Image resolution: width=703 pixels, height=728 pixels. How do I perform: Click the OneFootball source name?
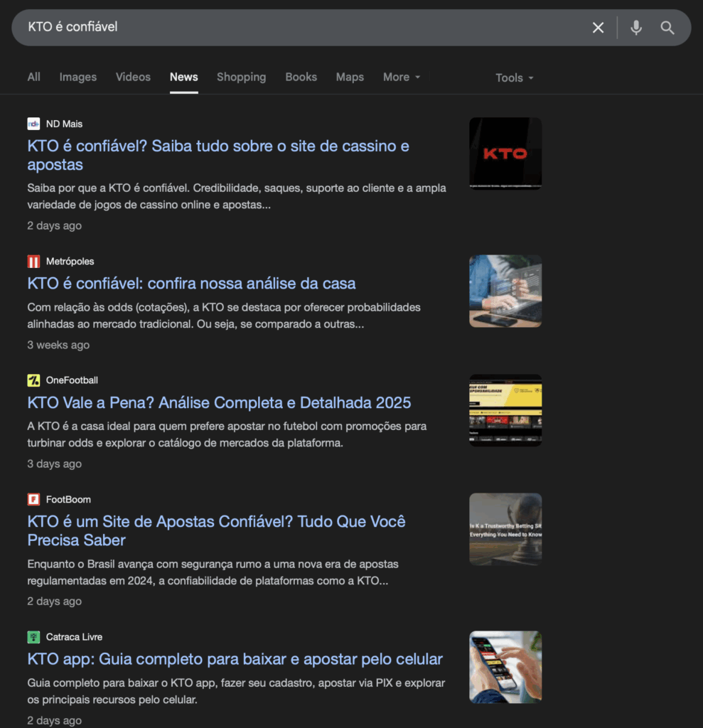click(72, 380)
